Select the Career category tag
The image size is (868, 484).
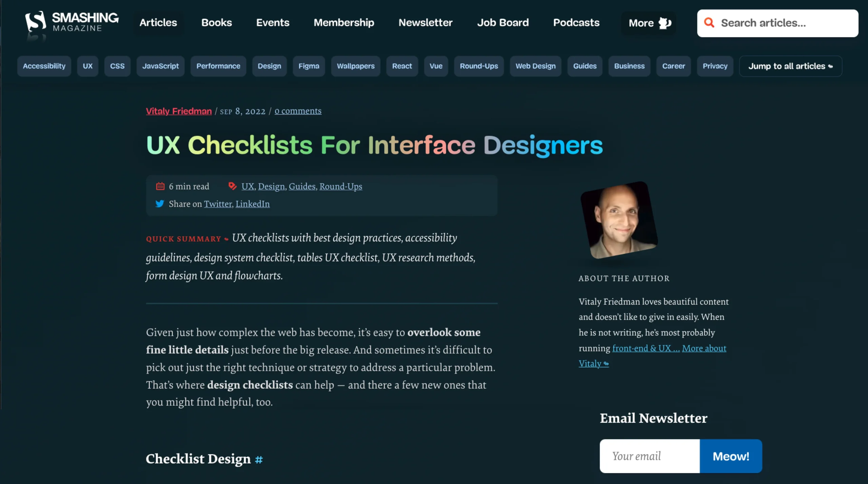pos(674,66)
